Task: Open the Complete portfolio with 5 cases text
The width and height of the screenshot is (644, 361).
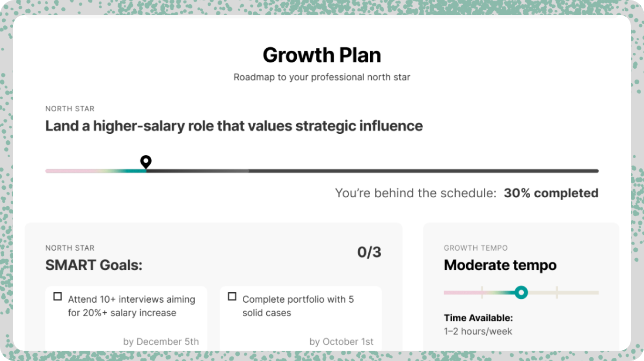Action: [x=298, y=306]
